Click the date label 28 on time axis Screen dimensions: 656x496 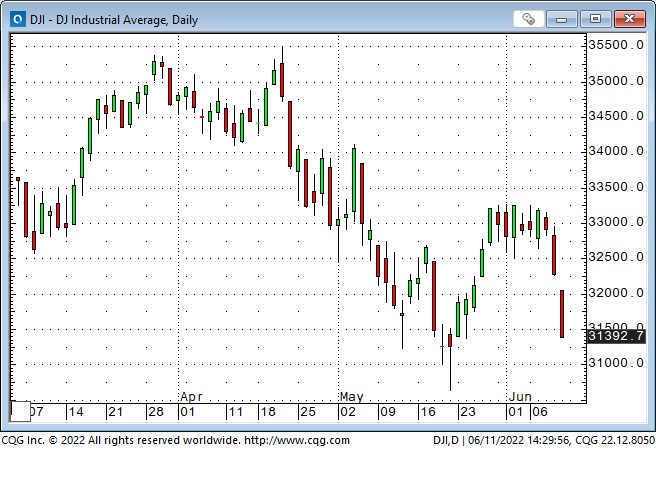(x=156, y=412)
